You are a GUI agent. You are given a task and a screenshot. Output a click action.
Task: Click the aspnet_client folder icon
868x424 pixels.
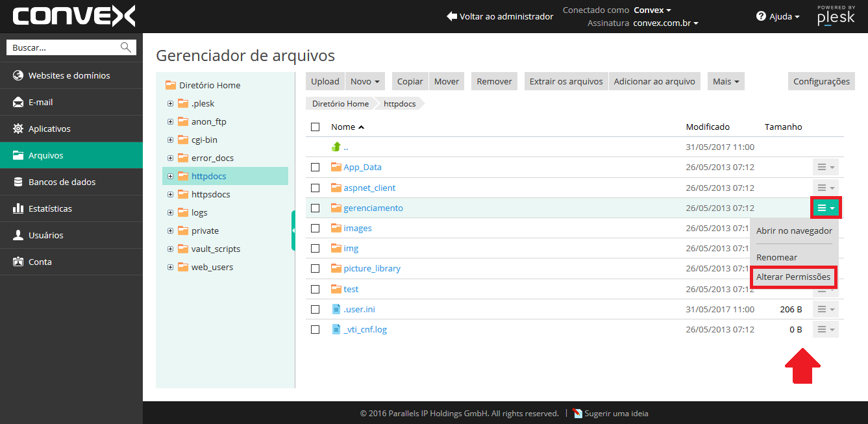coord(336,188)
